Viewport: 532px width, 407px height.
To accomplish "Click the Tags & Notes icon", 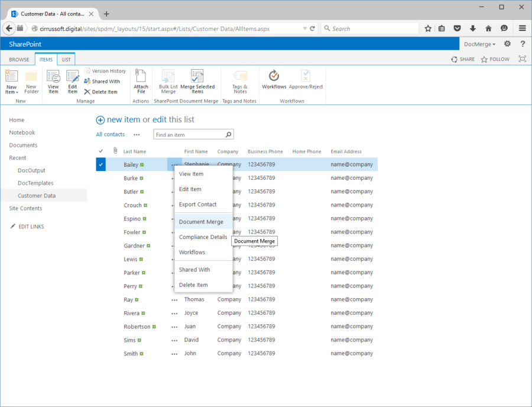I will click(x=240, y=76).
